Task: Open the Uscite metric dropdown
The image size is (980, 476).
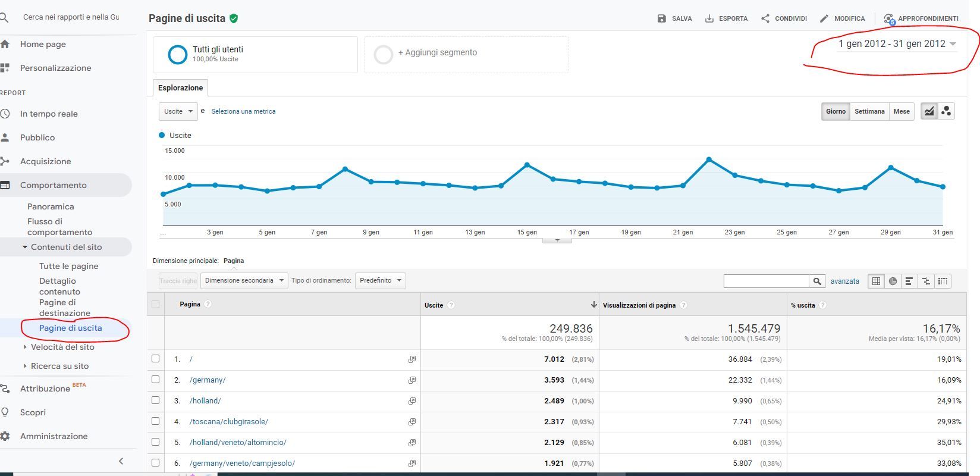Action: coord(178,111)
